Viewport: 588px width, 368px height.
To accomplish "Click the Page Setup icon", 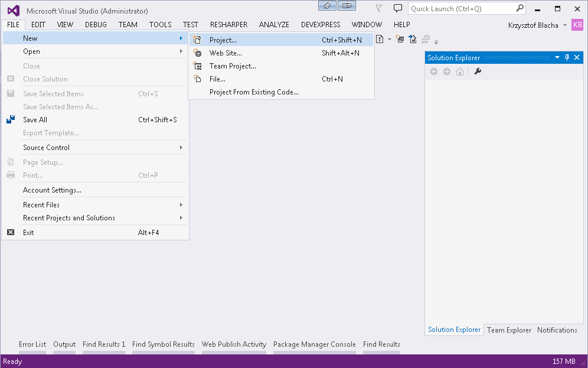I will coord(11,162).
